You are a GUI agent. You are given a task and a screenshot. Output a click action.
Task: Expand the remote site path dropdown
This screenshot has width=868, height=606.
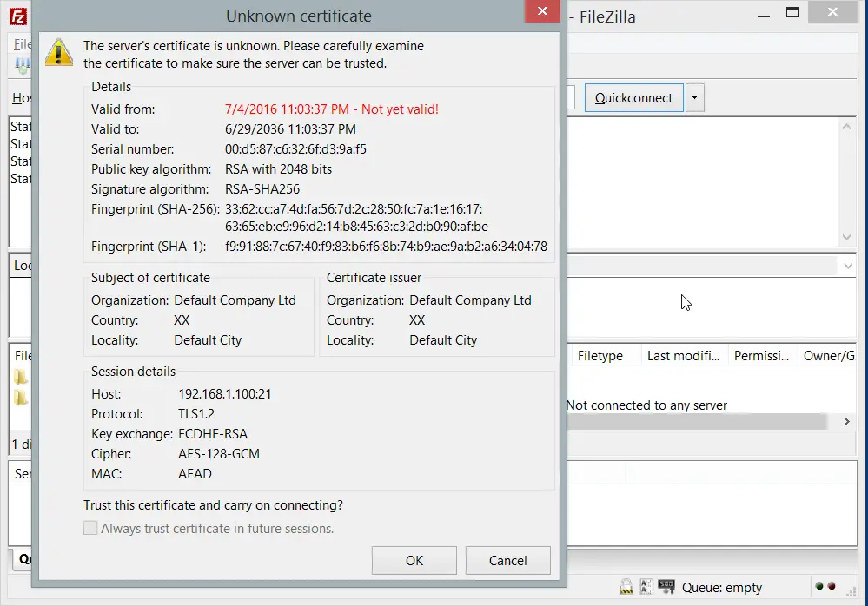click(x=847, y=266)
